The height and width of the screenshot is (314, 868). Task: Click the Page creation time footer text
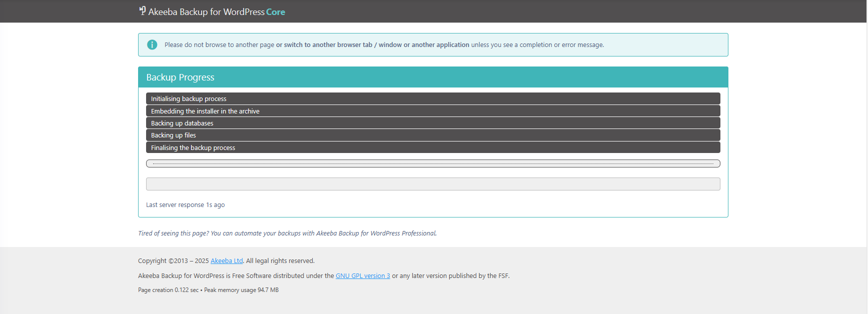click(x=168, y=290)
